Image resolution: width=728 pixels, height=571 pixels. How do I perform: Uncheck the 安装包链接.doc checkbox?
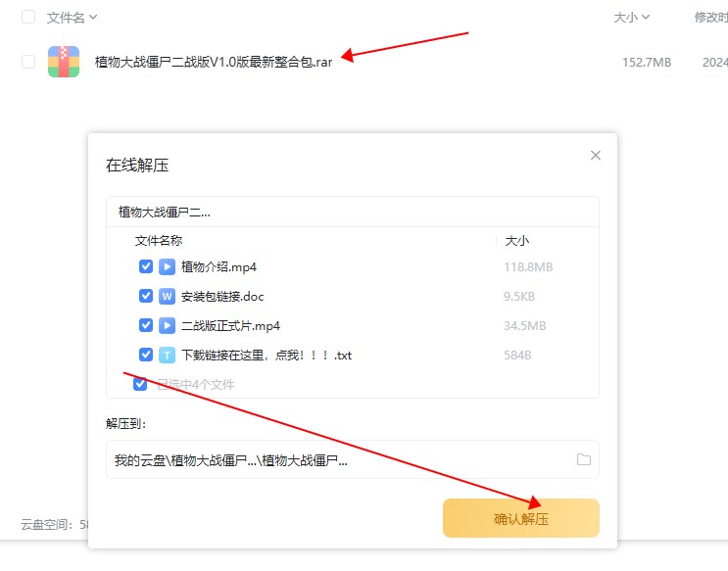[x=146, y=296]
